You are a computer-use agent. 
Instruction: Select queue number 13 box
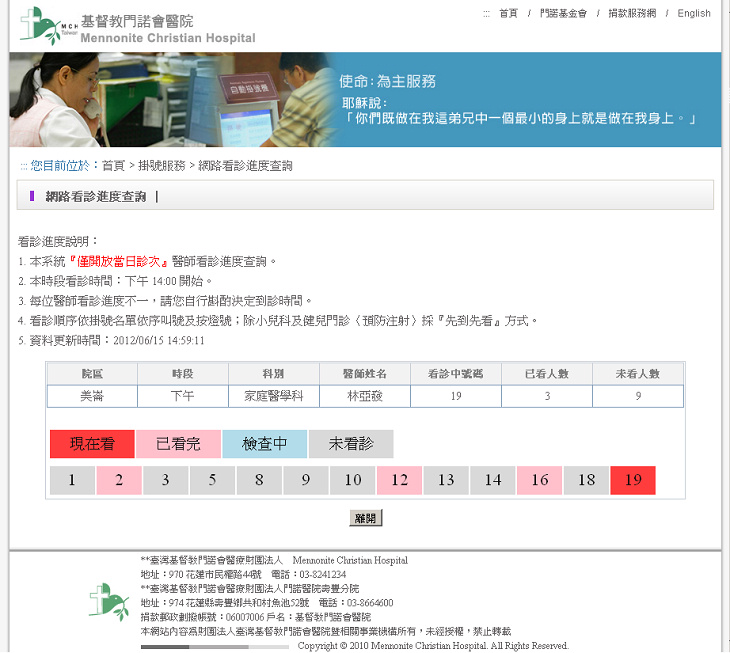[x=446, y=480]
